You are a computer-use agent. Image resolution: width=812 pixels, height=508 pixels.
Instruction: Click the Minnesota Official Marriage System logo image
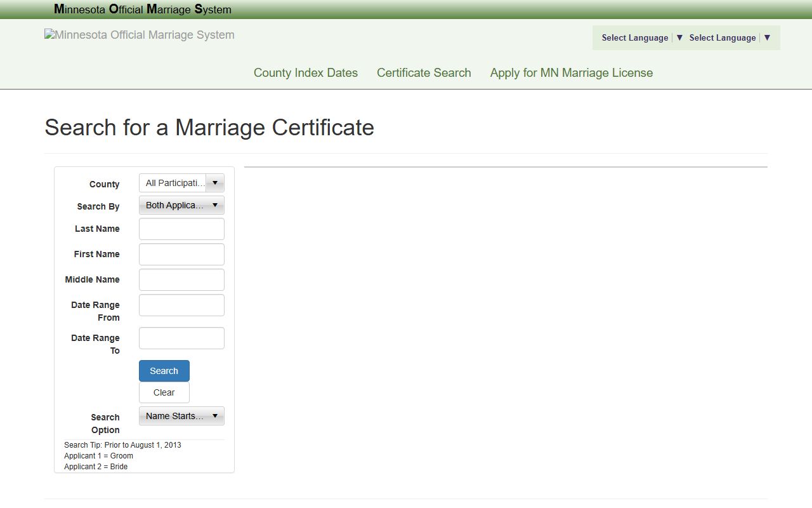(140, 35)
